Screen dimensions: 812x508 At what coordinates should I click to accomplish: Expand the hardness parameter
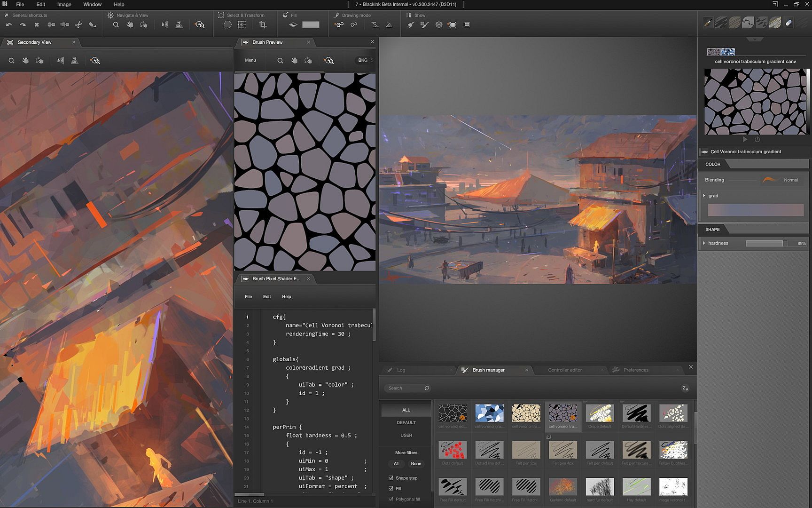[x=704, y=243]
